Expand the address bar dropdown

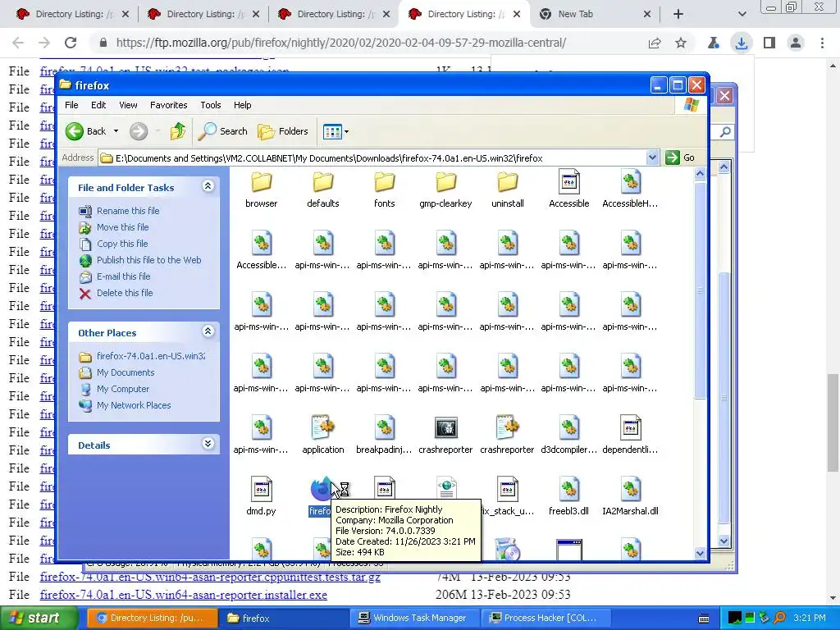[652, 157]
